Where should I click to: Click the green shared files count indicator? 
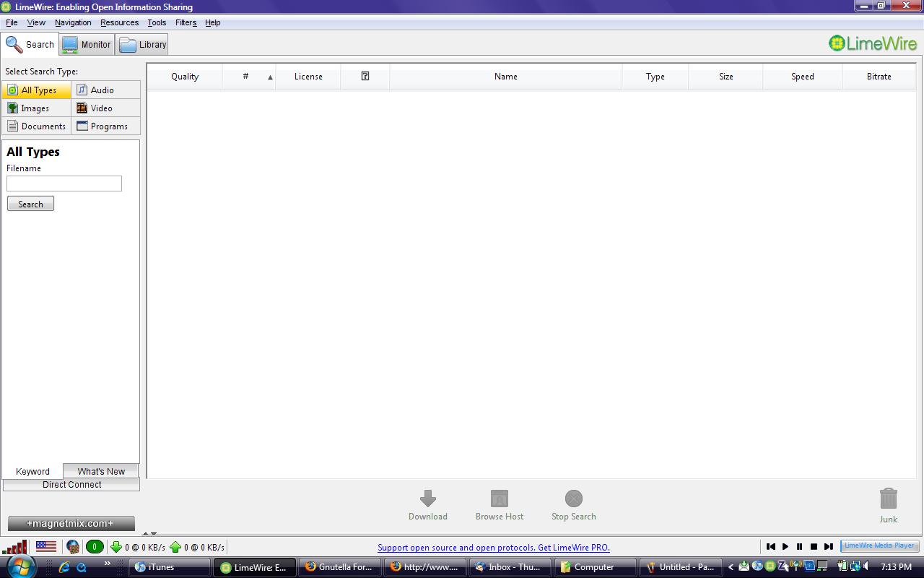pos(95,547)
